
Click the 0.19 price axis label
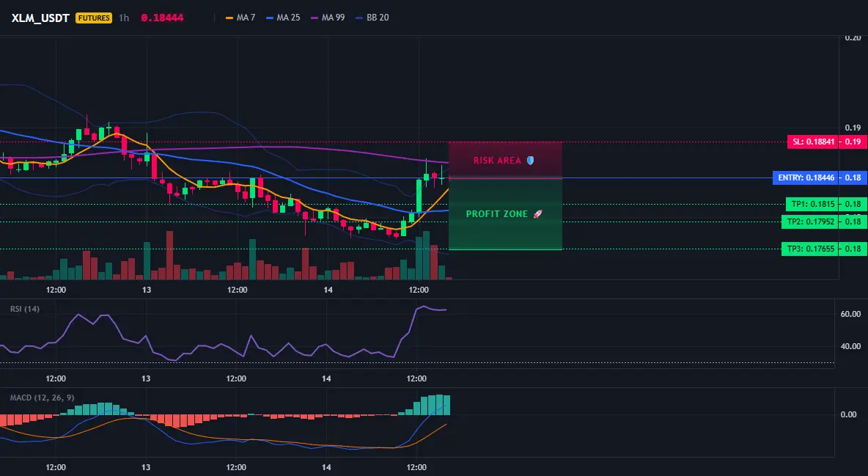click(x=853, y=128)
